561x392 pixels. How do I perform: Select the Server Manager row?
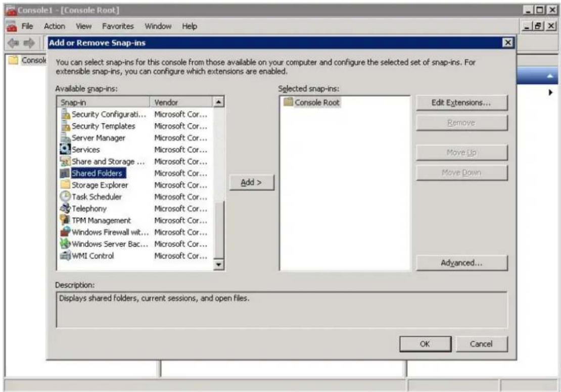tap(134, 138)
